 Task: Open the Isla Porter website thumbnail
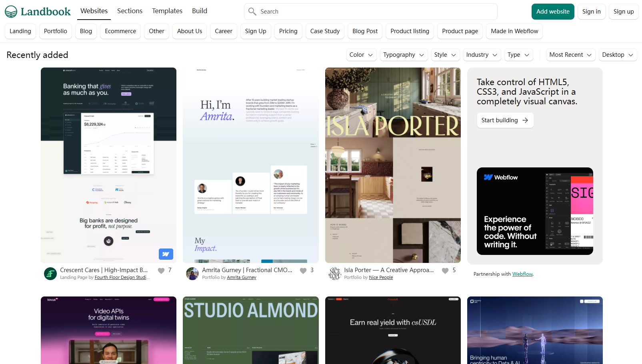(393, 165)
